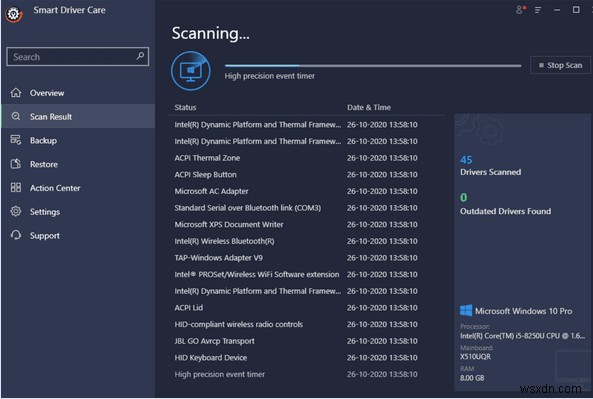Screen dimensions: 593x399
Task: Click the scan progress bar
Action: 373,65
